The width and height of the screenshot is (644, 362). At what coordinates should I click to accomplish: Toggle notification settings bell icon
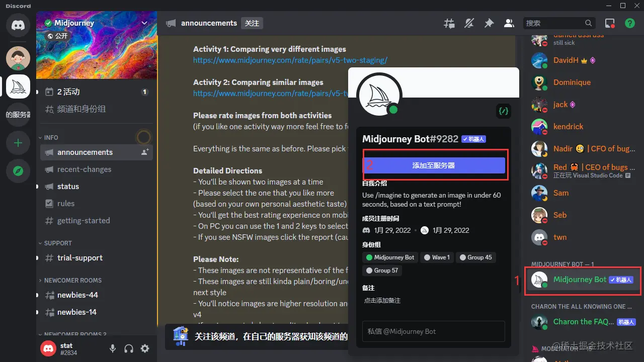pos(469,23)
